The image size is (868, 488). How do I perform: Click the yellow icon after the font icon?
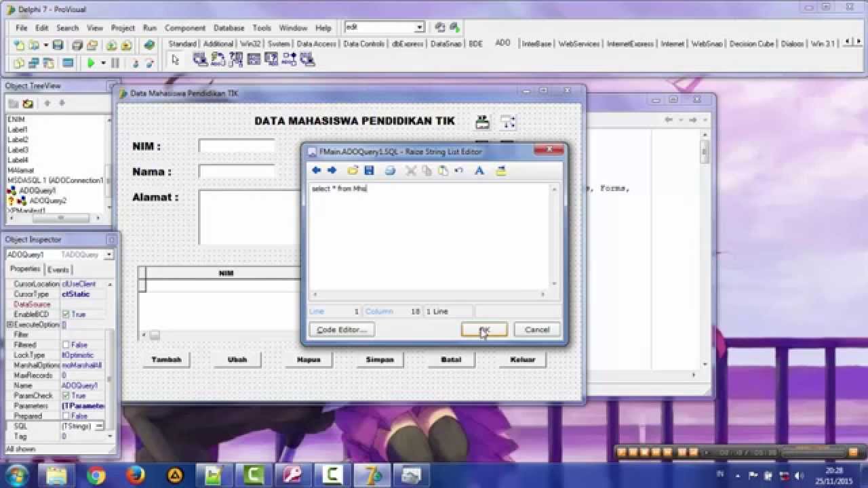[x=500, y=171]
